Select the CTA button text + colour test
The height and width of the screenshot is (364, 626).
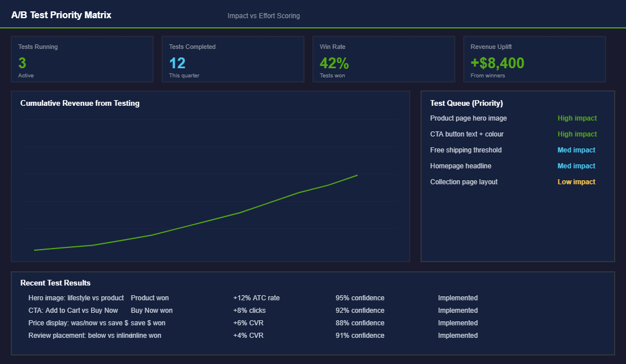466,134
